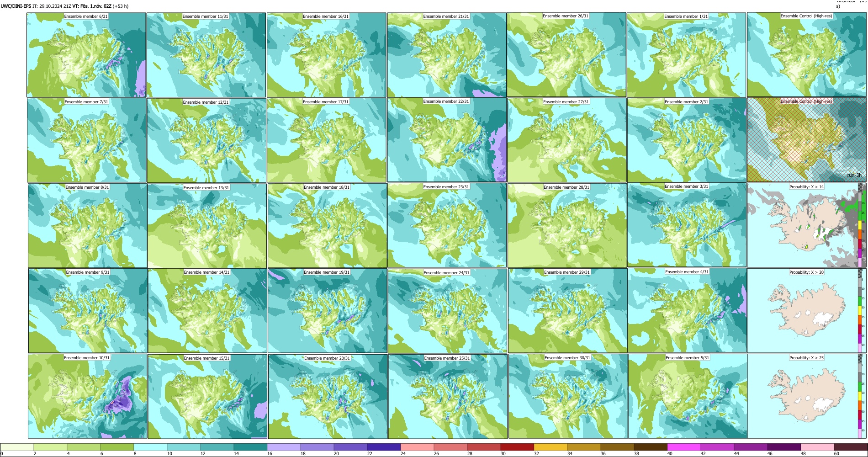Open the Ensemble member 21/31 wind map

coord(447,55)
